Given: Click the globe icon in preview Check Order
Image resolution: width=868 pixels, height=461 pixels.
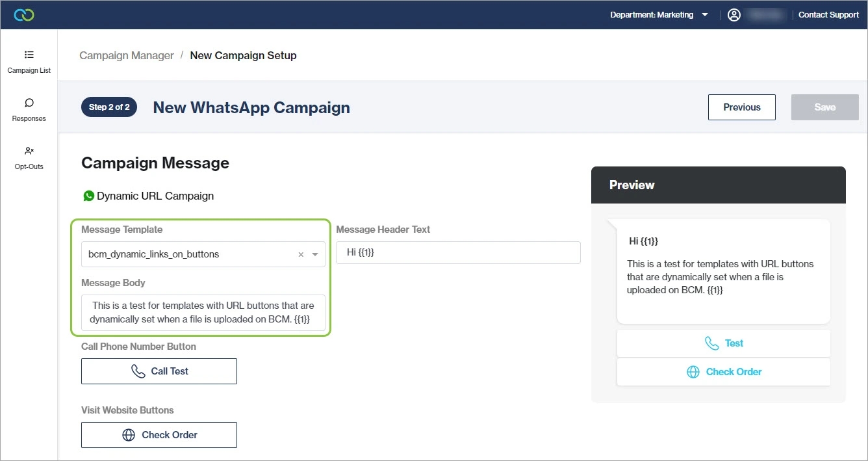Looking at the screenshot, I should [x=693, y=372].
